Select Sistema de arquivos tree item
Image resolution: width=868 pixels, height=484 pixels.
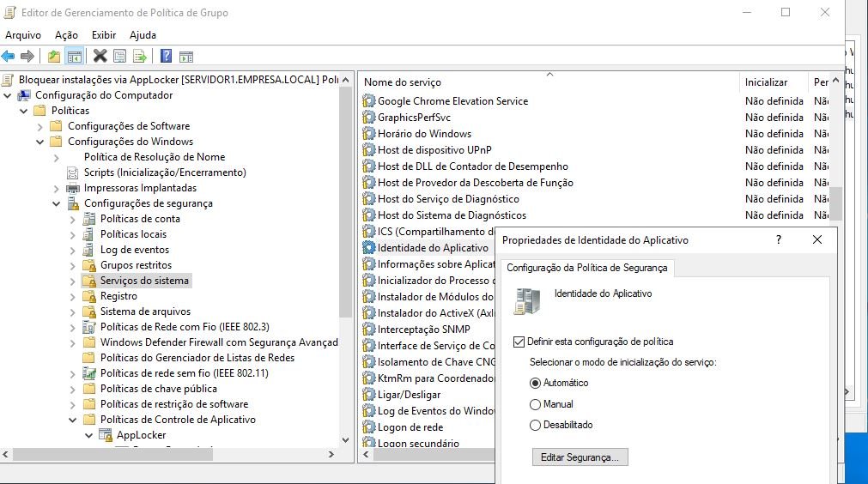coord(145,312)
